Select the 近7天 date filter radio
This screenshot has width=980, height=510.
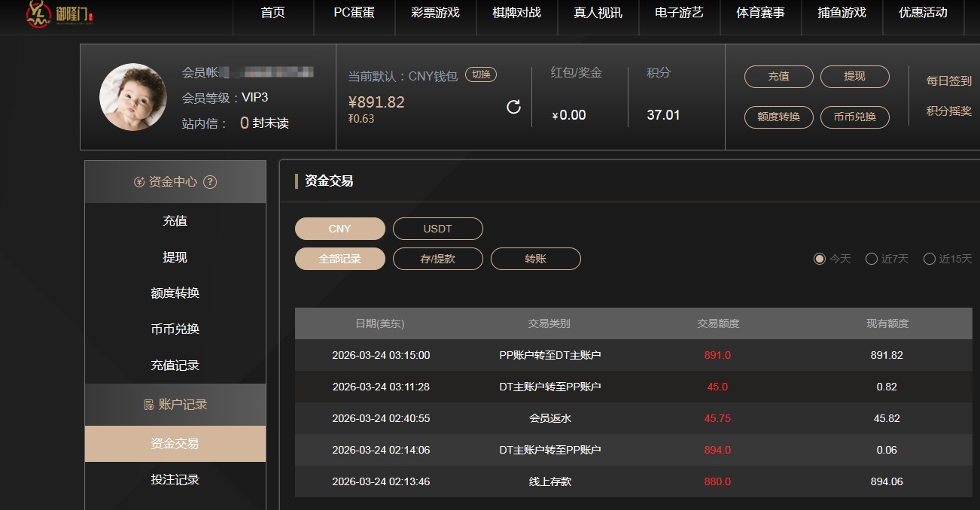[870, 258]
